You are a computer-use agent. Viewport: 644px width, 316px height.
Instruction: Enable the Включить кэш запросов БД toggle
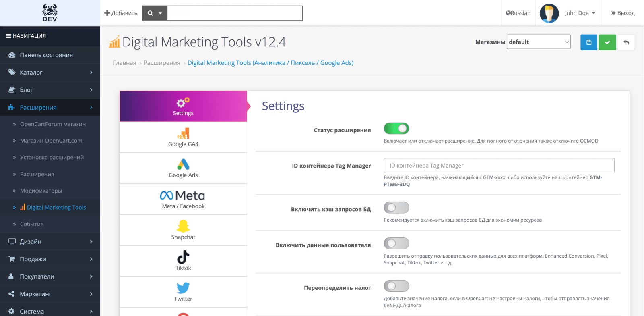[x=396, y=208]
